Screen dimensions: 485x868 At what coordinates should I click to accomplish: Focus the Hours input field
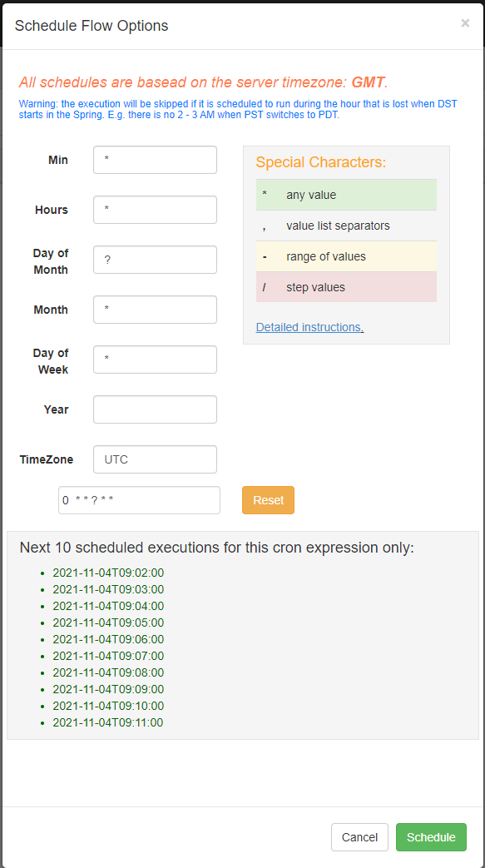click(x=155, y=210)
